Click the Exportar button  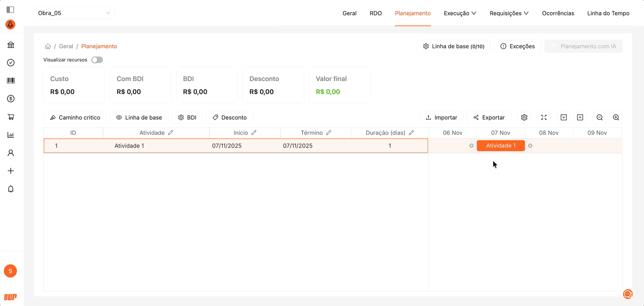coord(489,117)
